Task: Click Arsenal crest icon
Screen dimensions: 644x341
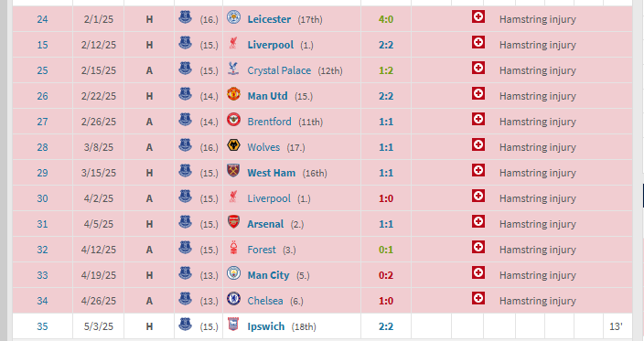Action: 233,222
